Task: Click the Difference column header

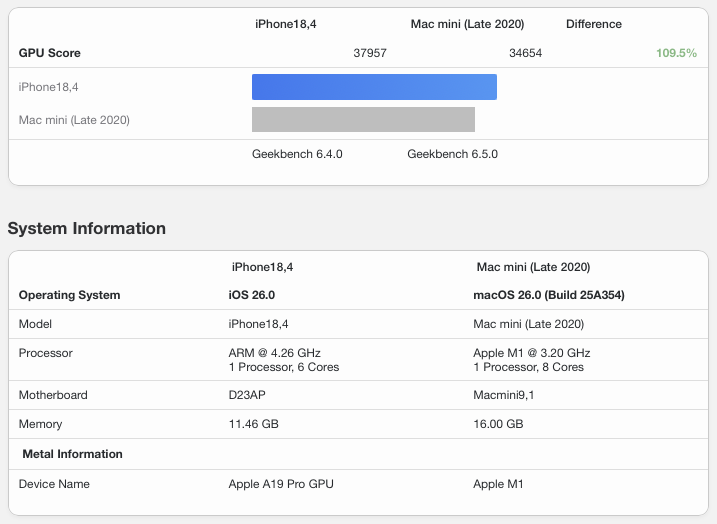Action: click(x=593, y=24)
